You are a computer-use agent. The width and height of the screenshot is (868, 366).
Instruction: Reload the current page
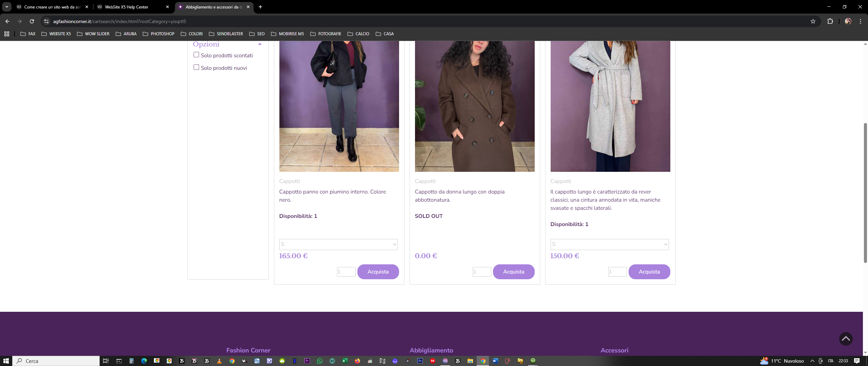tap(32, 21)
